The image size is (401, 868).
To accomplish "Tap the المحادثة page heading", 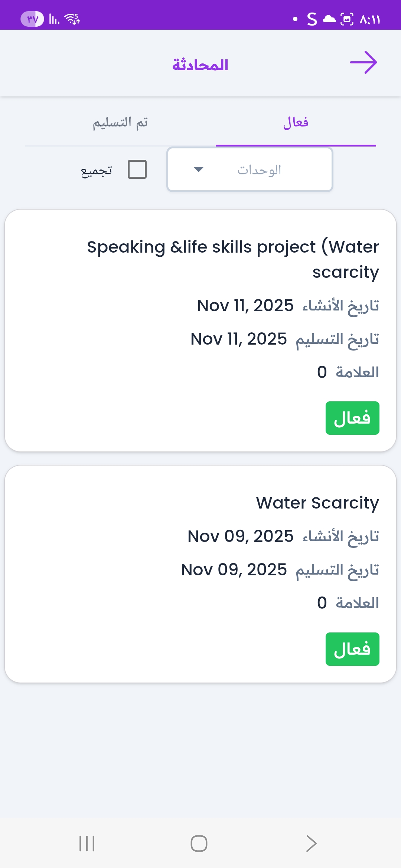I will click(x=200, y=65).
